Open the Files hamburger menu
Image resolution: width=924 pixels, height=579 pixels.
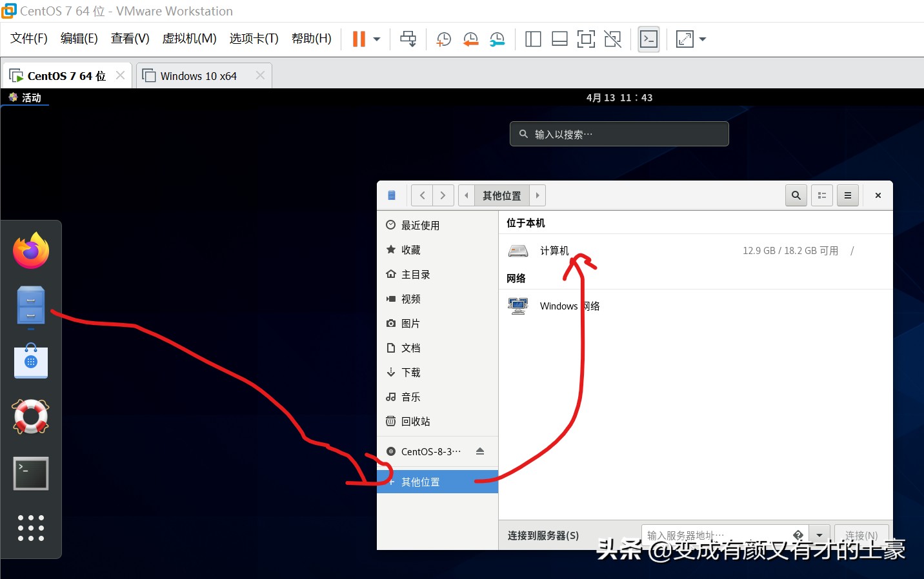848,195
